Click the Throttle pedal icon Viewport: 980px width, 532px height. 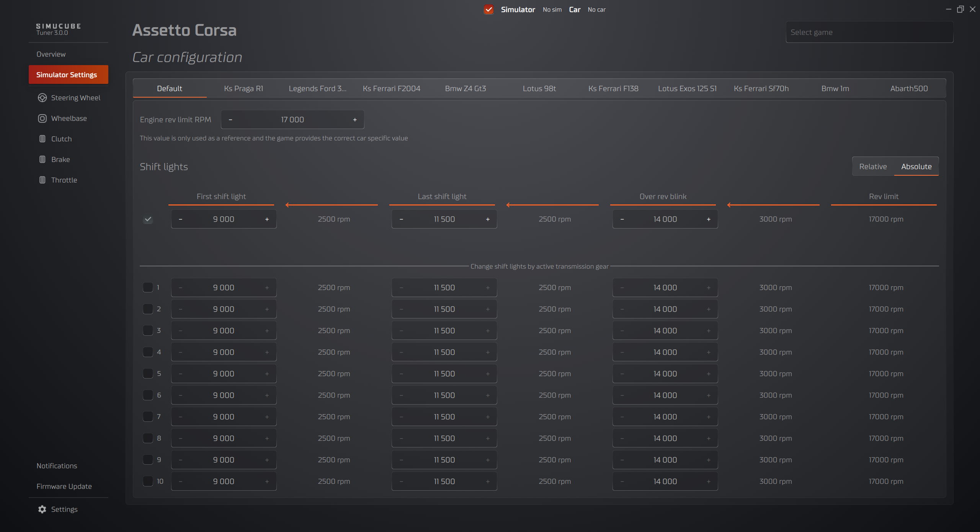click(x=42, y=180)
